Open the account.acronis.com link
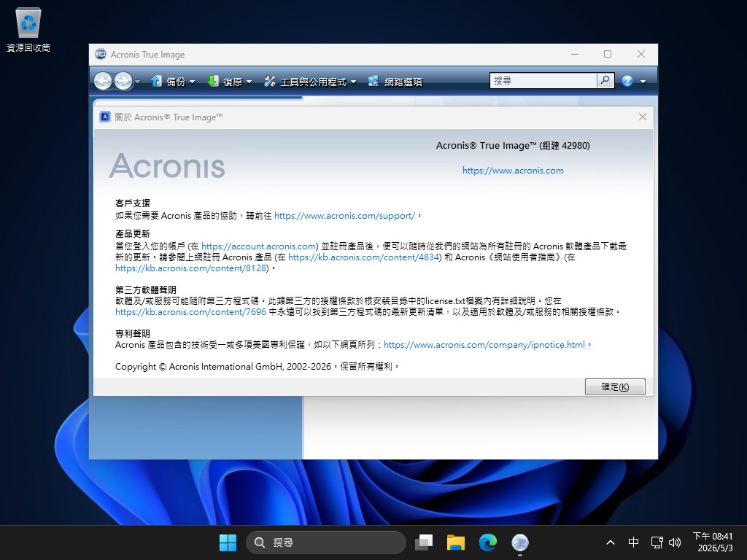The height and width of the screenshot is (560, 747). click(260, 246)
